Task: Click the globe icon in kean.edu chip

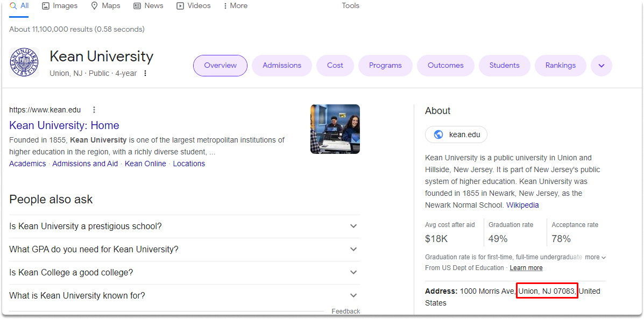Action: tap(438, 134)
